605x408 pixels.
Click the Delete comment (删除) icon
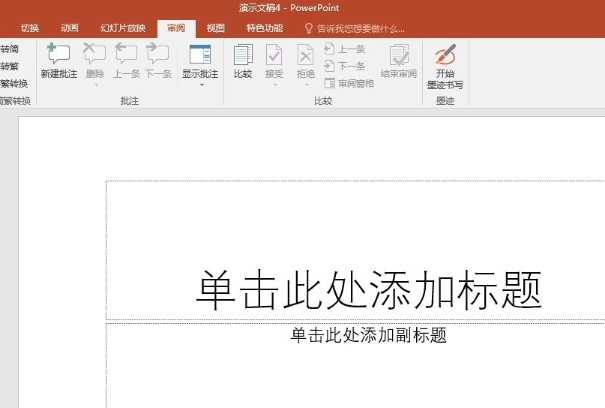(x=95, y=54)
